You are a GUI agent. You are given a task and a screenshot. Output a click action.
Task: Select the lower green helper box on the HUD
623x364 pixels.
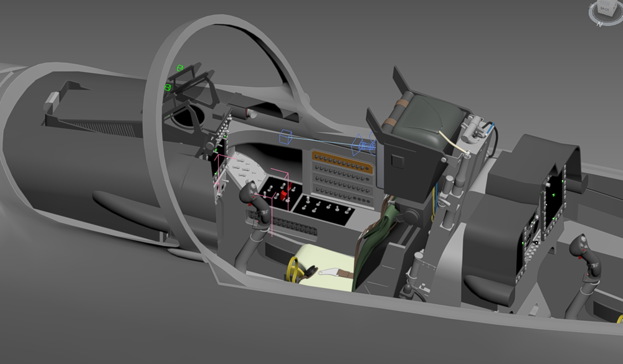[x=168, y=87]
